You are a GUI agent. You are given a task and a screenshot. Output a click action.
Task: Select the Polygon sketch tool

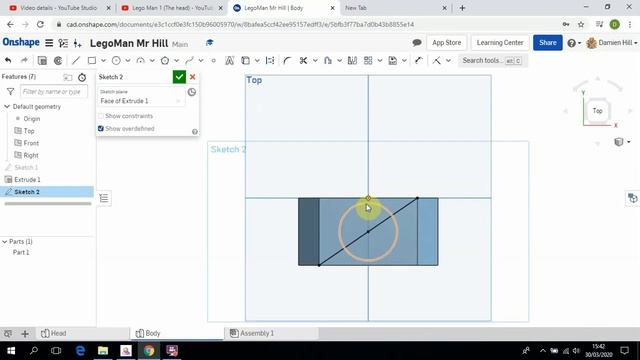point(165,60)
